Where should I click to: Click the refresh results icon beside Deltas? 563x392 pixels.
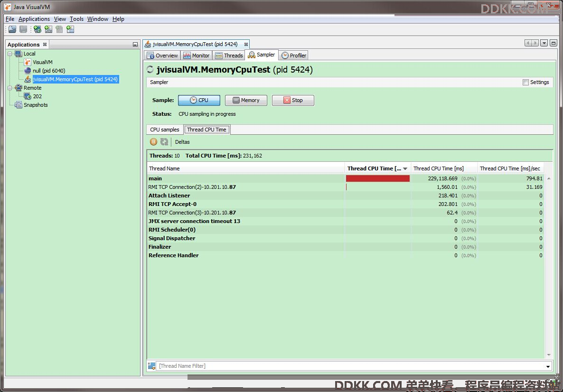[164, 142]
